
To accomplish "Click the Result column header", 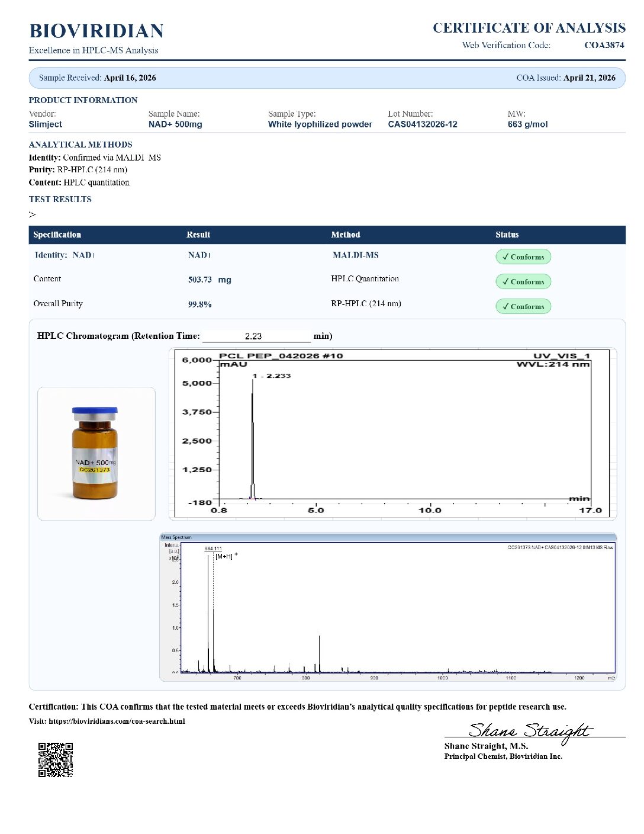I will pos(198,235).
